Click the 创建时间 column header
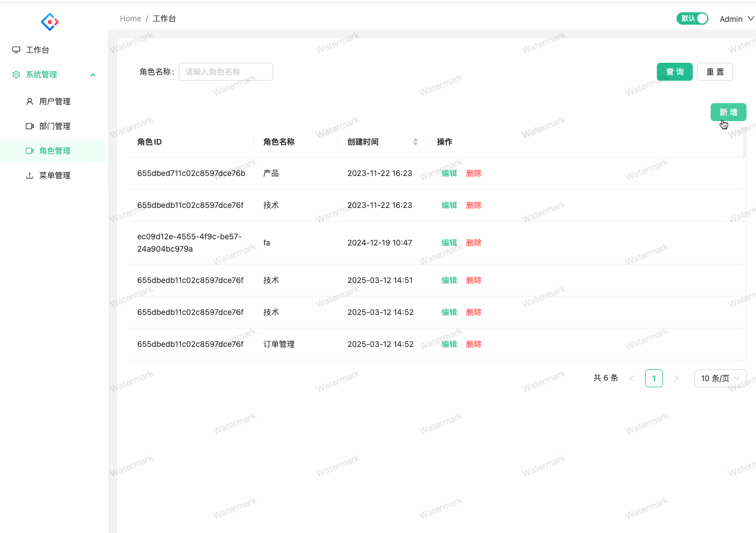This screenshot has height=533, width=756. [x=363, y=142]
